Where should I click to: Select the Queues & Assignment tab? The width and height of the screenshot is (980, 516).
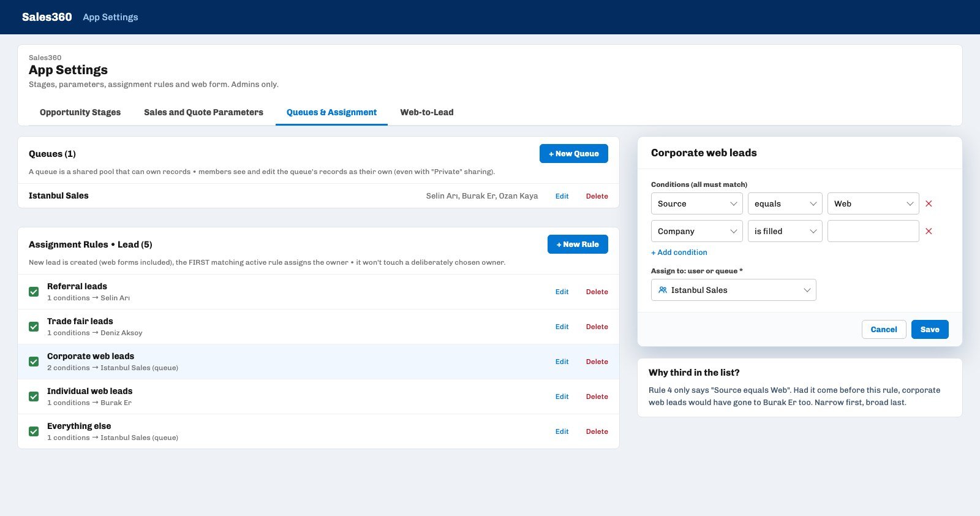coord(331,112)
